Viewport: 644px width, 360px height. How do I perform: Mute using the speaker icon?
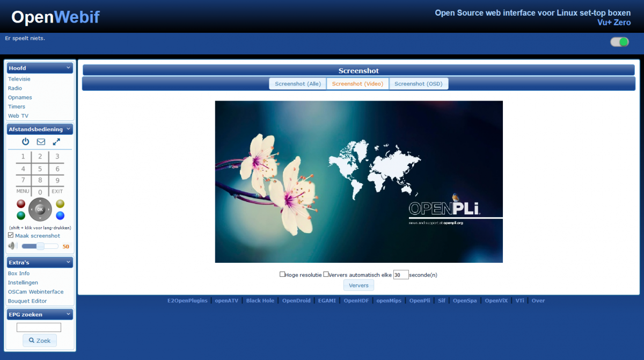click(x=12, y=245)
